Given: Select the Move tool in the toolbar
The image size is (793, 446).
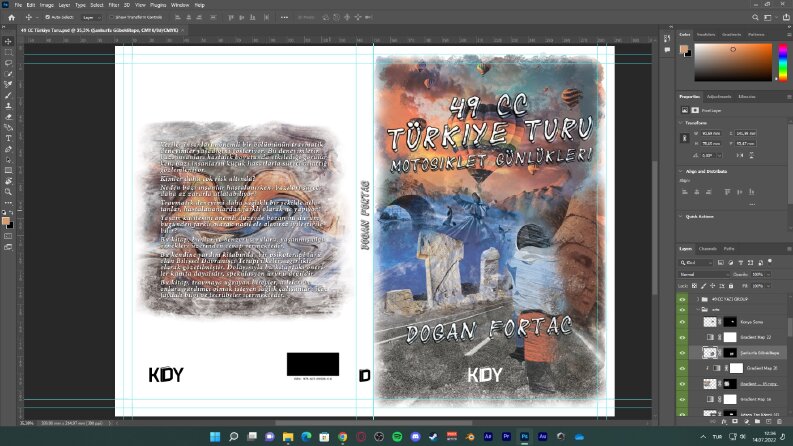Looking at the screenshot, I should pyautogui.click(x=8, y=41).
